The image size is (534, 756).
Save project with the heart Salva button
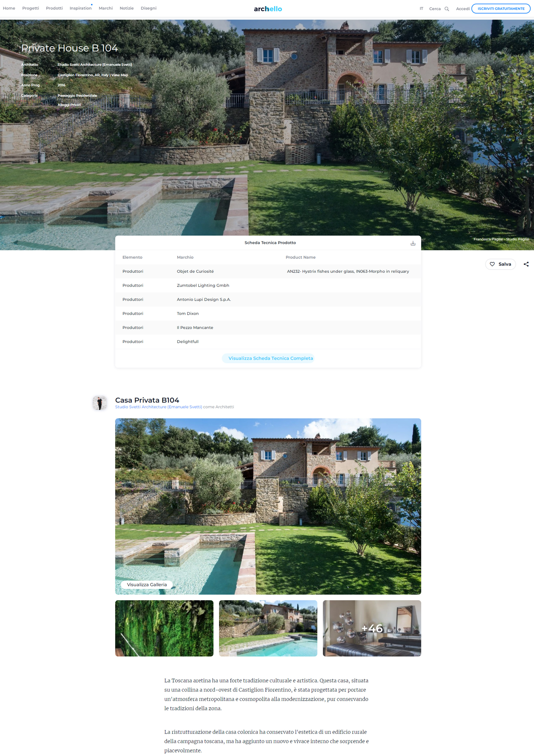tap(500, 264)
